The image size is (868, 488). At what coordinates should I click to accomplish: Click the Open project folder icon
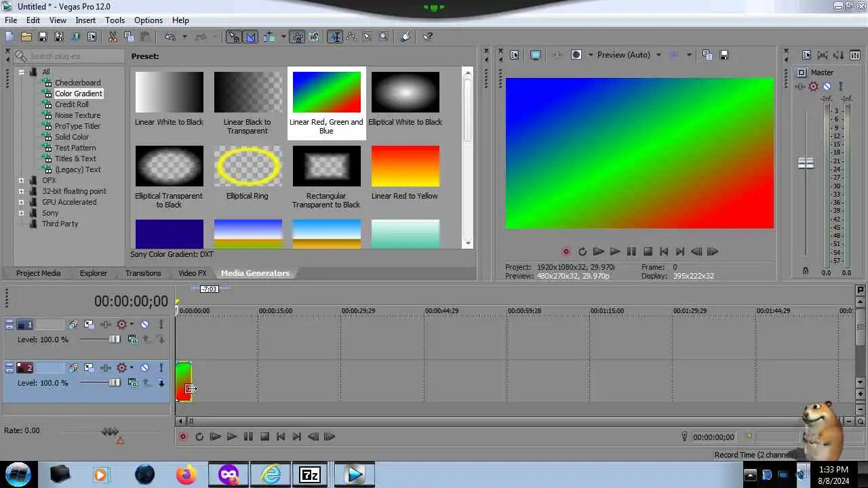pyautogui.click(x=26, y=37)
